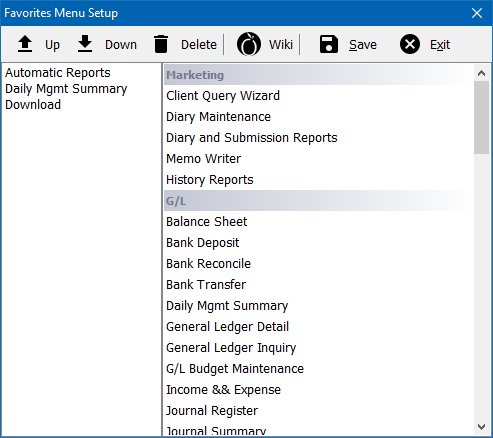
Task: Select Automatic Reports in favorites list
Action: coord(58,73)
